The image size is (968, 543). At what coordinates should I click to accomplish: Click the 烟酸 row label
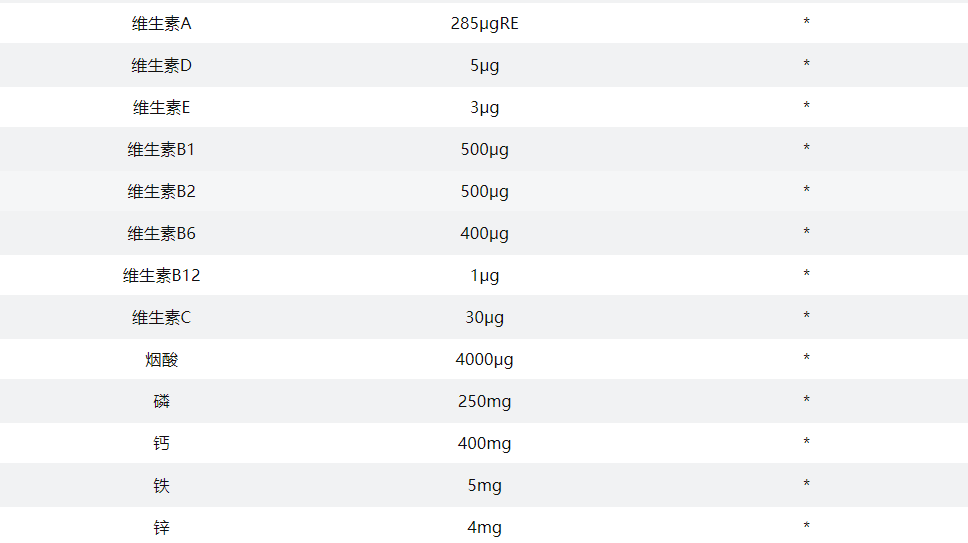point(161,359)
